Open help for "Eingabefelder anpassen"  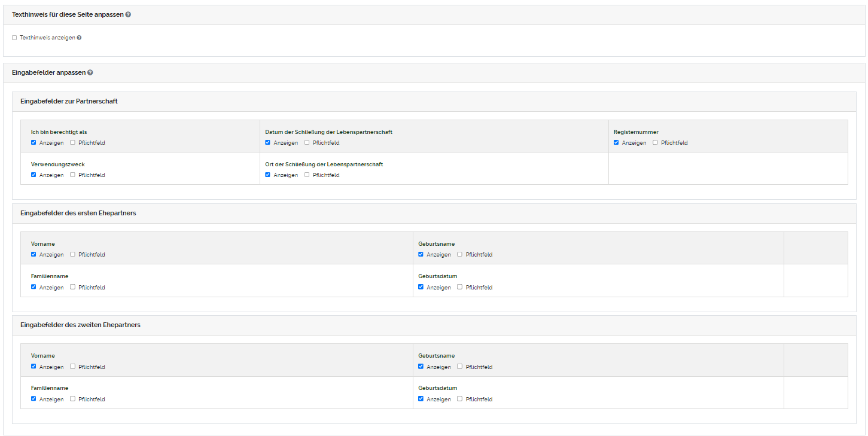(90, 72)
